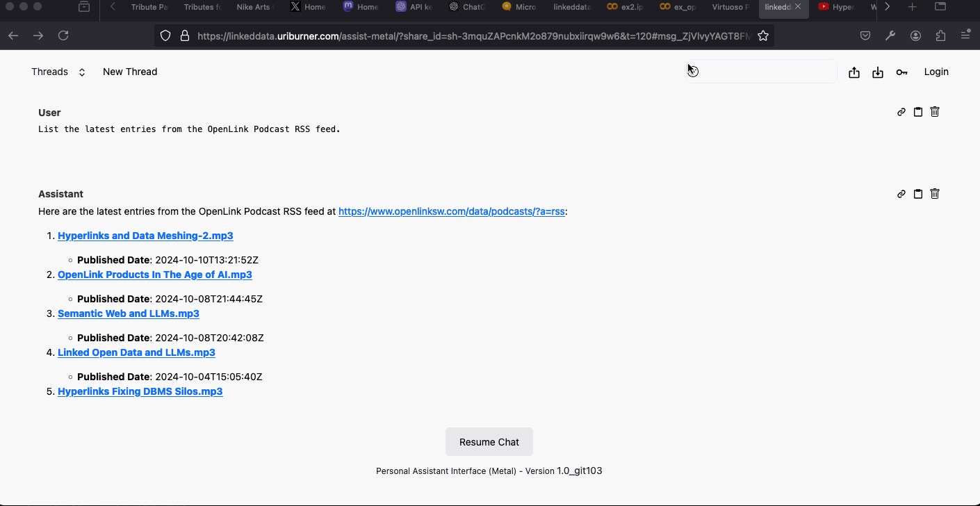980x506 pixels.
Task: Switch to the YouTube Hyper tab
Action: tap(837, 7)
